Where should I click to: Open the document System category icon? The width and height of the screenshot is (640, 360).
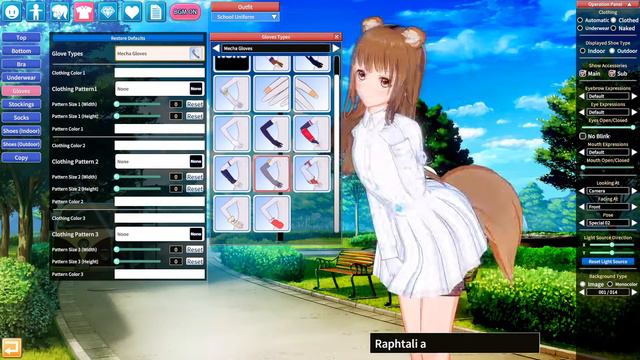pyautogui.click(x=156, y=12)
